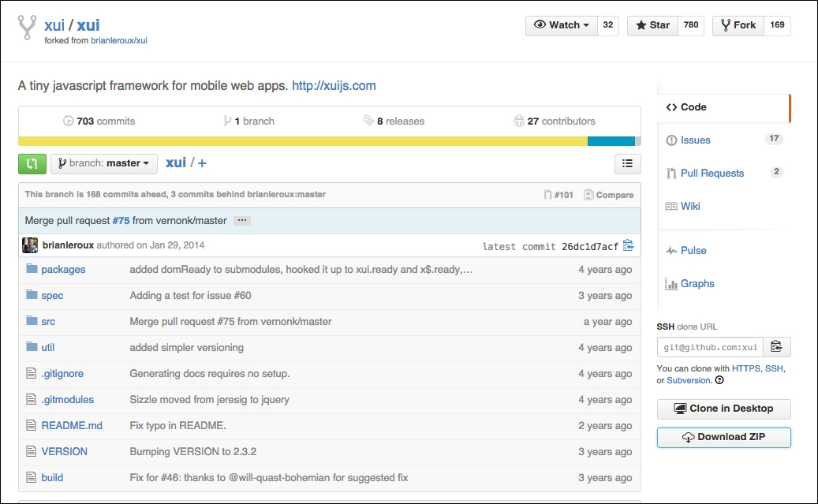Open the packages folder icon

tap(32, 269)
